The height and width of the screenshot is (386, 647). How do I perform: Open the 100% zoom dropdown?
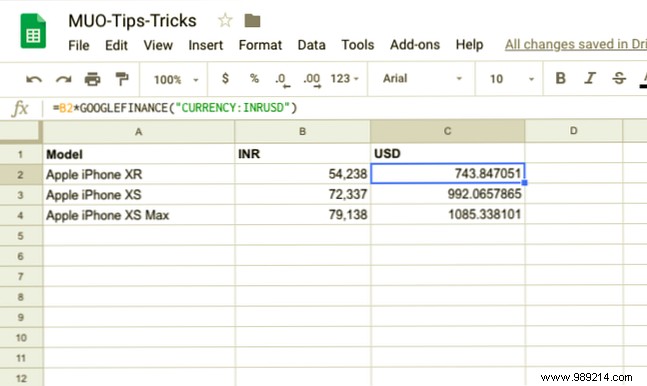(x=176, y=79)
